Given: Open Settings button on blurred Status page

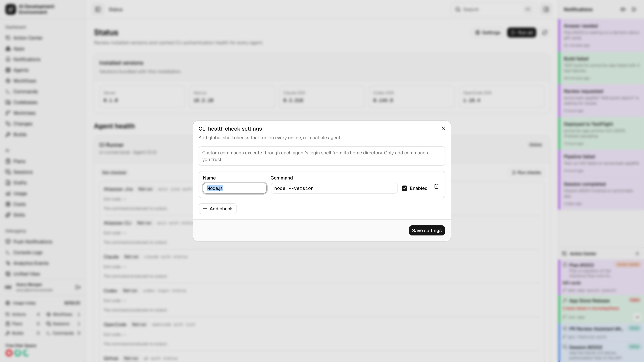Looking at the screenshot, I should [x=488, y=33].
